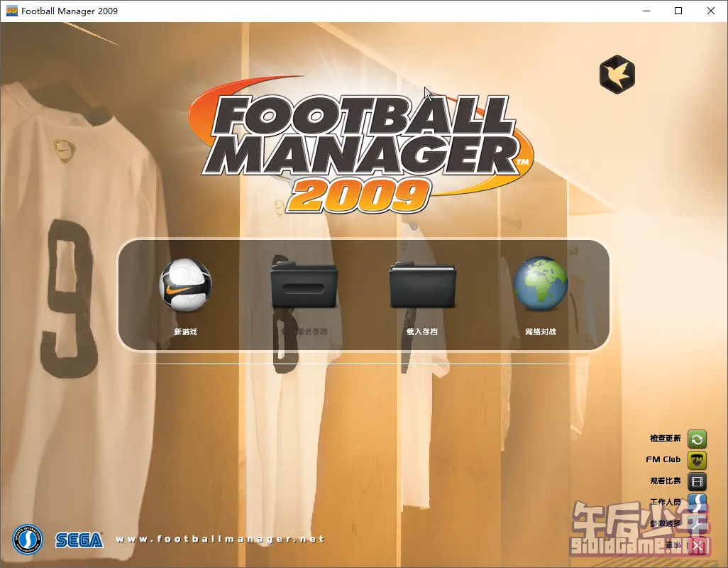Open the 载入存档 load game folder
This screenshot has height=568, width=728.
(x=422, y=285)
